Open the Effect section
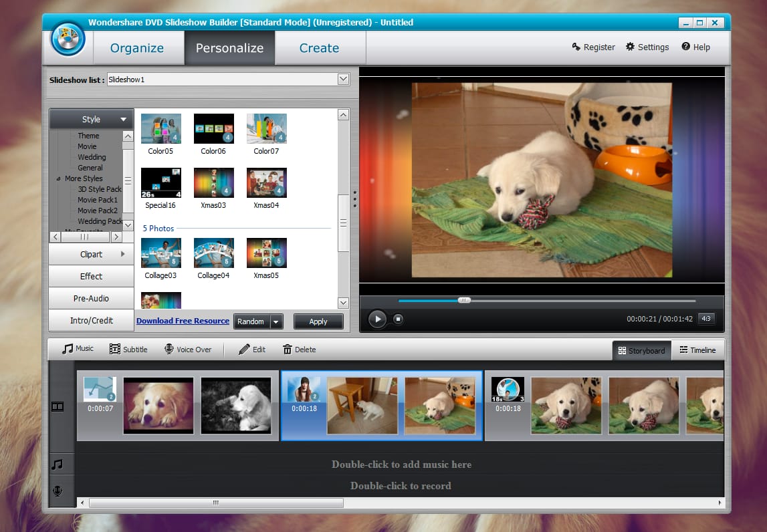 [91, 276]
